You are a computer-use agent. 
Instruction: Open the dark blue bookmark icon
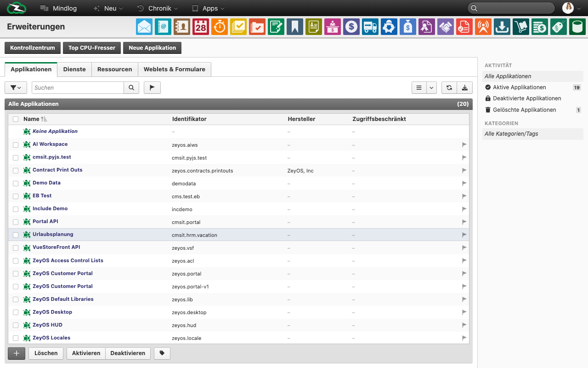pos(295,27)
